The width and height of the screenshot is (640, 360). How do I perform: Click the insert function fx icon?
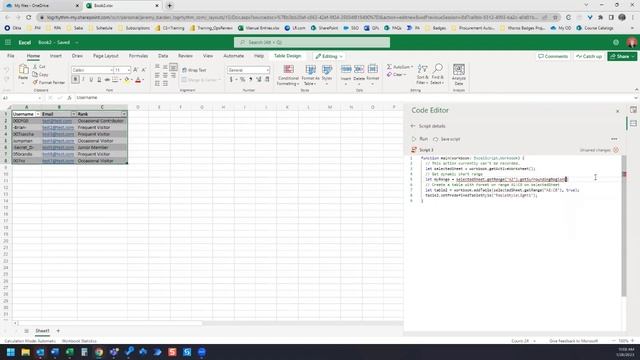click(x=69, y=98)
